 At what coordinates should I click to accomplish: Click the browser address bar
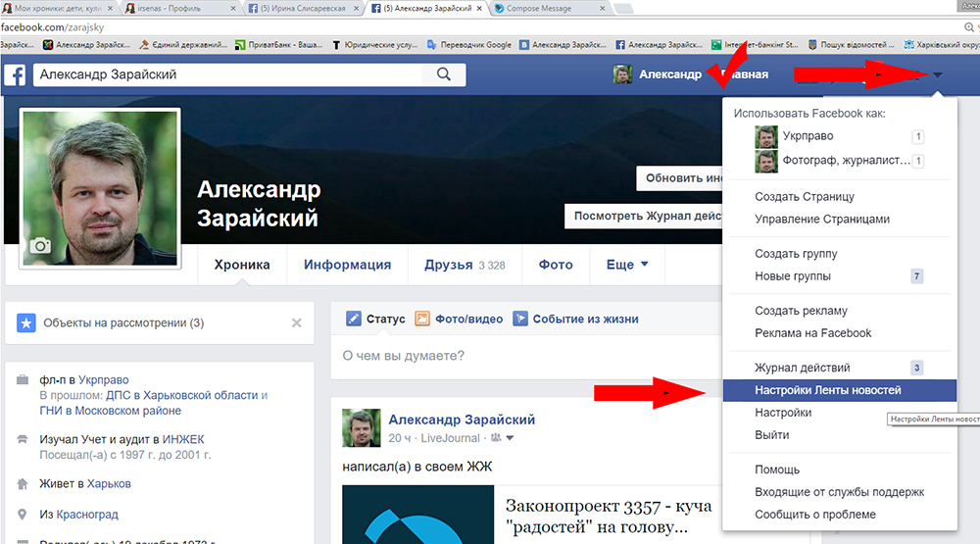pos(481,27)
